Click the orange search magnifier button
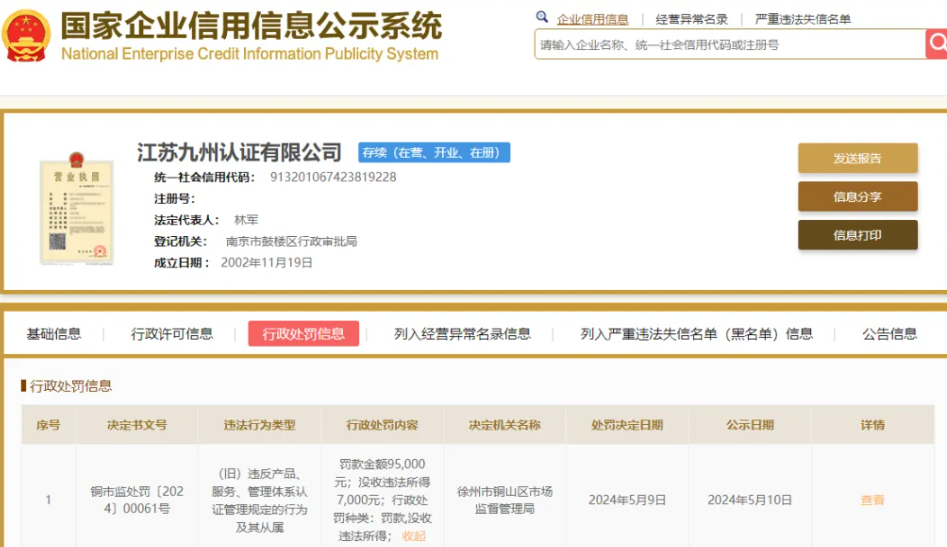This screenshot has height=547, width=947. 936,44
